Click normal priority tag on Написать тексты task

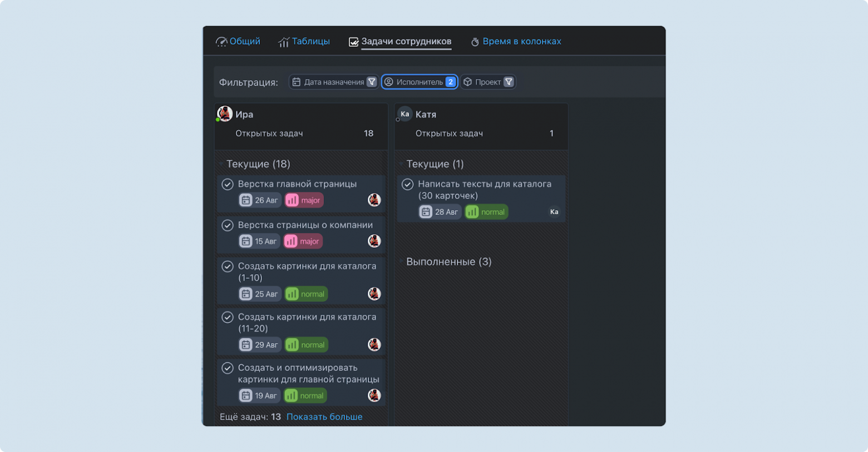(486, 212)
